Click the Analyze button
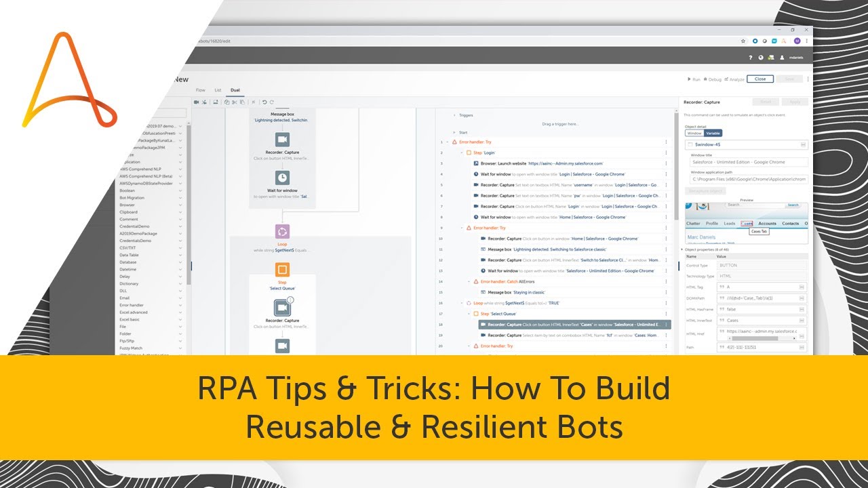Image resolution: width=868 pixels, height=488 pixels. [x=734, y=79]
